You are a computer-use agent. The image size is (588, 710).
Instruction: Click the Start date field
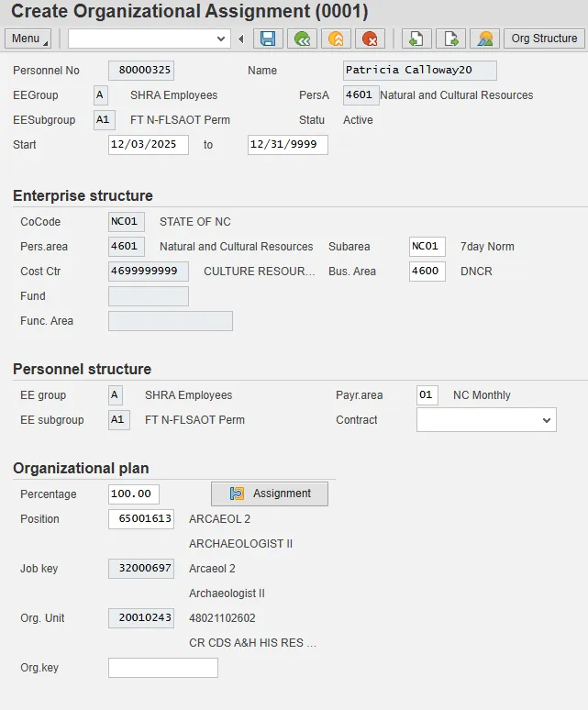148,145
